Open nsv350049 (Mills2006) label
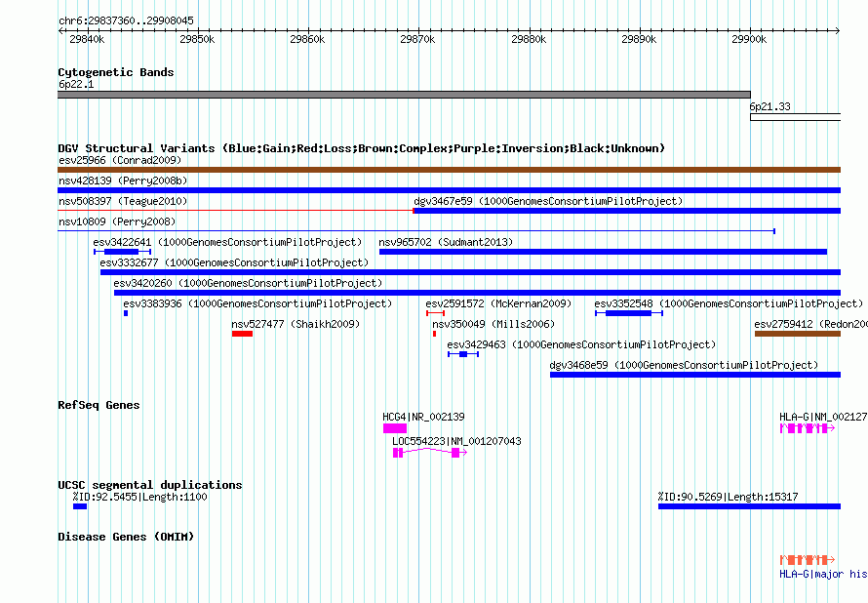The image size is (868, 603). tap(493, 324)
